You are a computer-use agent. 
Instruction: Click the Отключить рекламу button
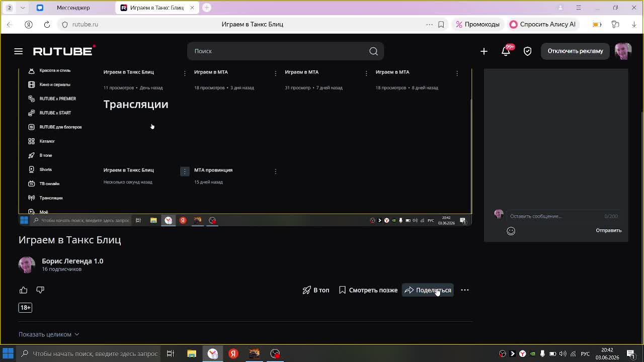(575, 51)
